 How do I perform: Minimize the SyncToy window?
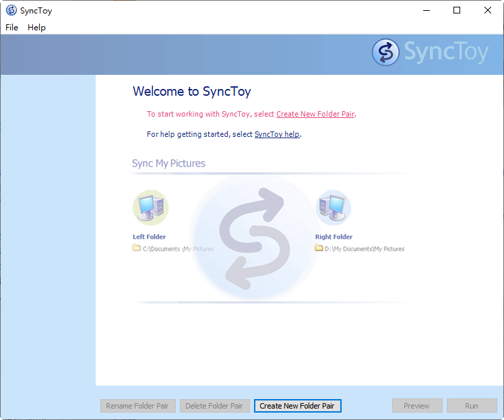click(427, 10)
